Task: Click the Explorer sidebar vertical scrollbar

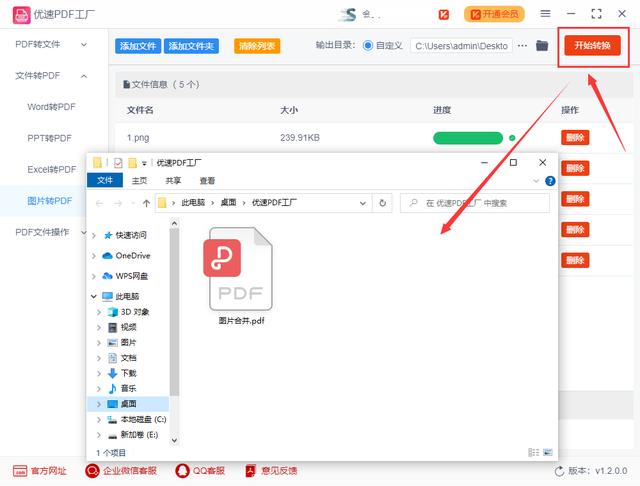Action: tap(174, 312)
